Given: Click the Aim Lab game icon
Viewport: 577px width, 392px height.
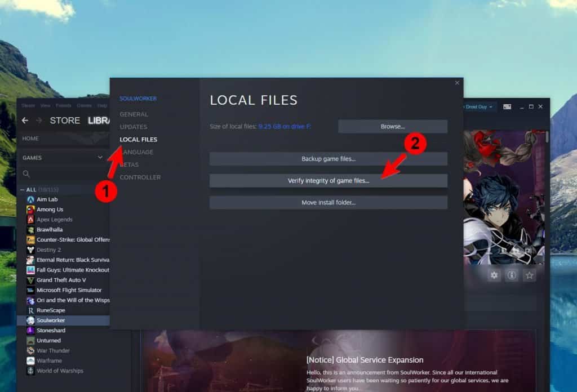Looking at the screenshot, I should [x=30, y=199].
